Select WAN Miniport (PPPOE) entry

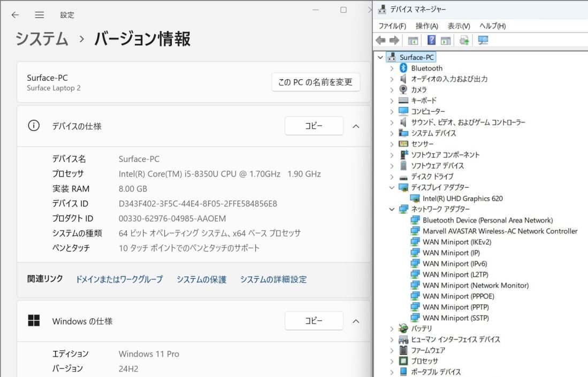(x=458, y=296)
